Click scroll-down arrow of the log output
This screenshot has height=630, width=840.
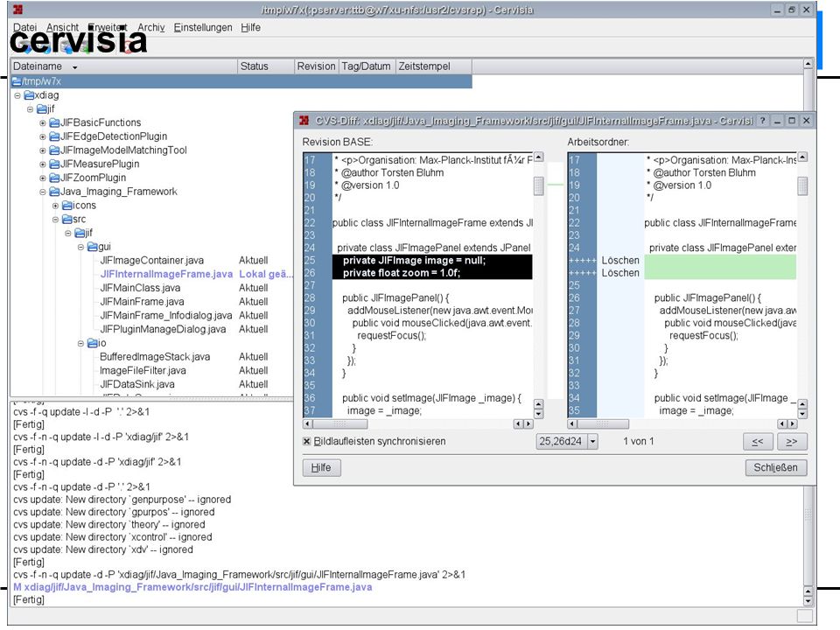[808, 601]
